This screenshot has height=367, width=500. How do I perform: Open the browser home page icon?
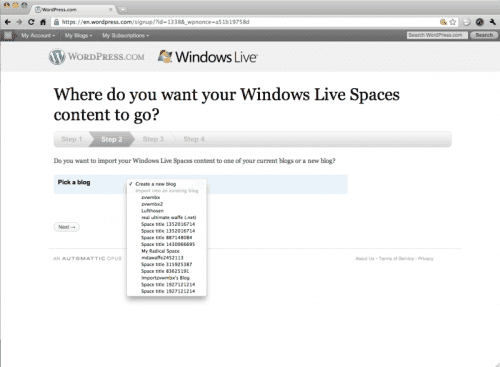click(43, 22)
